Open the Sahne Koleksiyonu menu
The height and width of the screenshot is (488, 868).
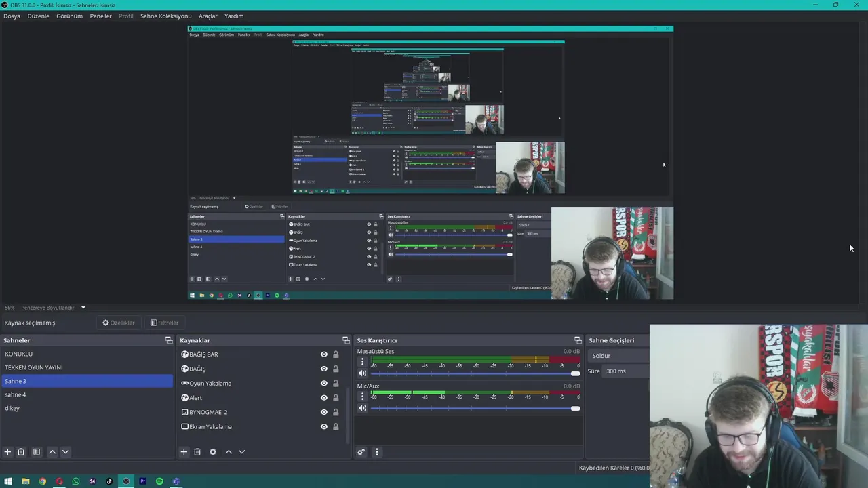click(x=165, y=16)
